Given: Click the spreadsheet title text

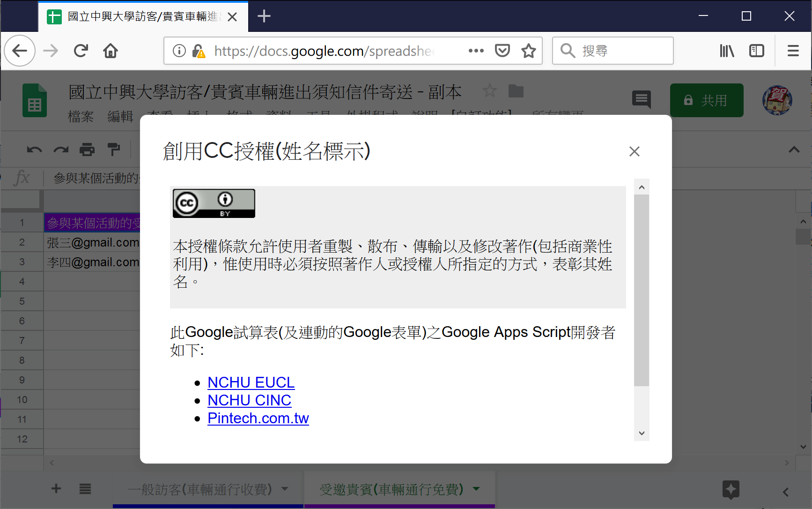Looking at the screenshot, I should tap(265, 92).
